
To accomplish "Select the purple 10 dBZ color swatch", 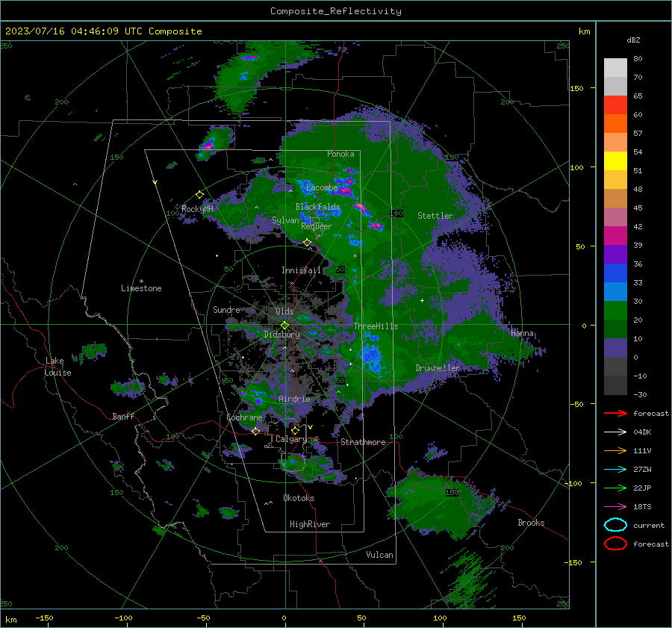I will tap(615, 347).
